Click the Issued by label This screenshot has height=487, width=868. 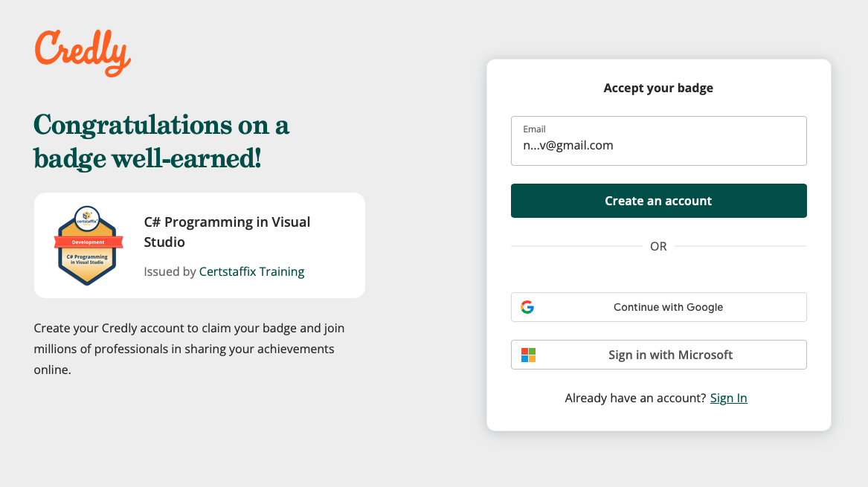(x=170, y=271)
